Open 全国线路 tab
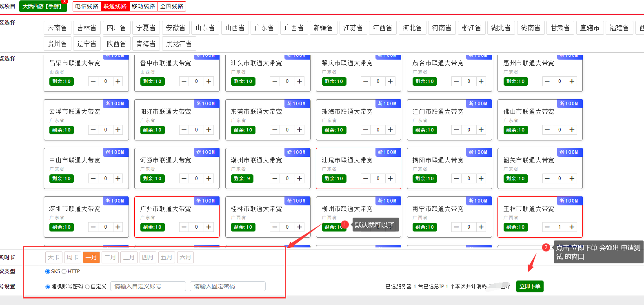Viewport: 644px width, 305px height. pyautogui.click(x=171, y=6)
